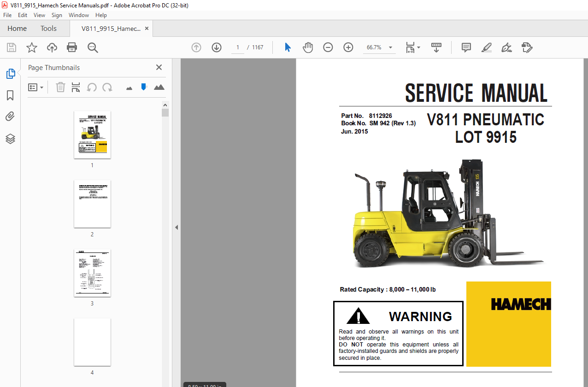The height and width of the screenshot is (387, 588).
Task: Reduce thumbnail size small mountain icon
Action: pos(129,88)
